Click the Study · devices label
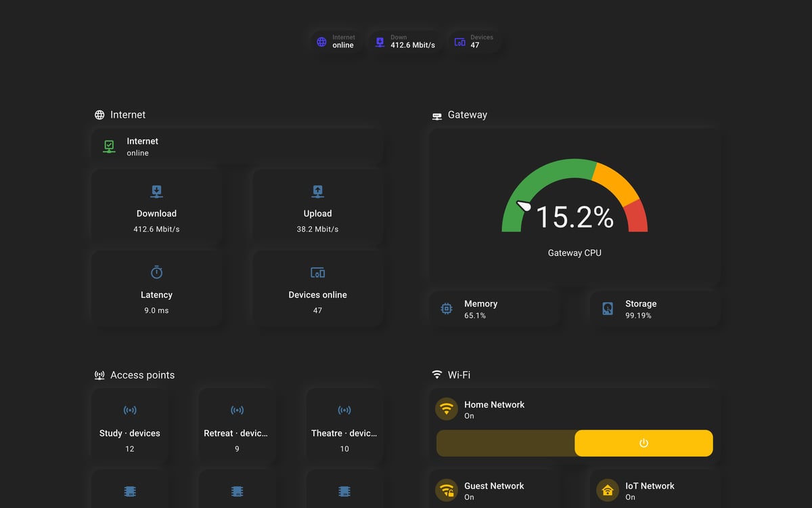This screenshot has width=812, height=508. coord(130,433)
